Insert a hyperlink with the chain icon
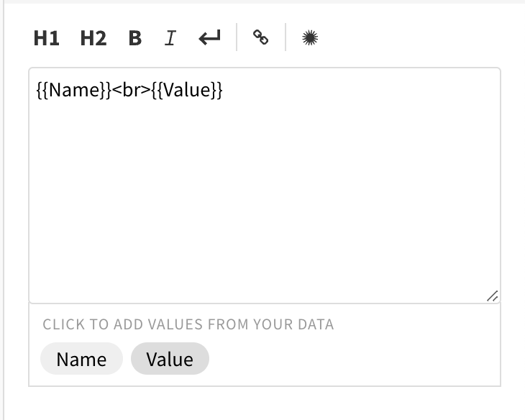This screenshot has height=420, width=525. click(x=260, y=37)
